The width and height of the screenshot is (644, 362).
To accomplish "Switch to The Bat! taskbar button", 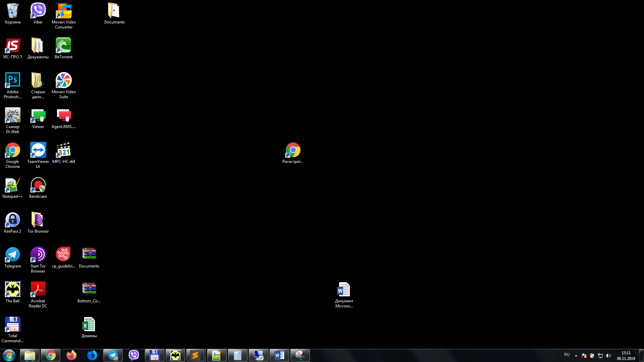I will pyautogui.click(x=175, y=355).
